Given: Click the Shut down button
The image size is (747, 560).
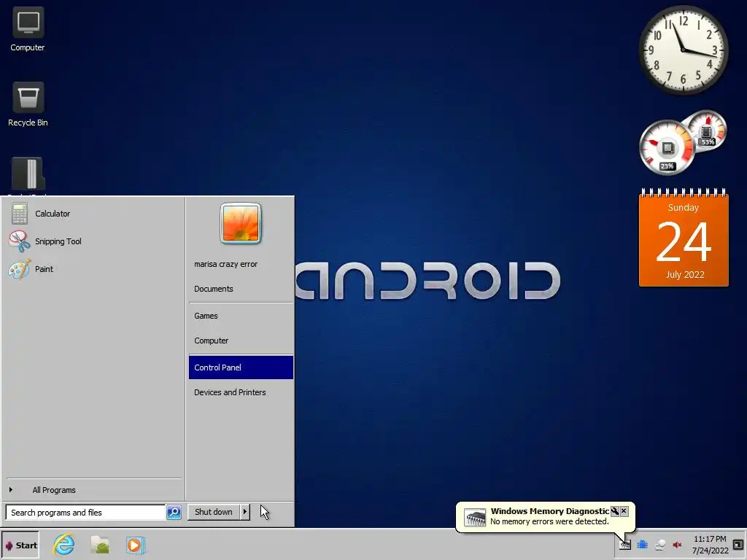Looking at the screenshot, I should point(214,512).
